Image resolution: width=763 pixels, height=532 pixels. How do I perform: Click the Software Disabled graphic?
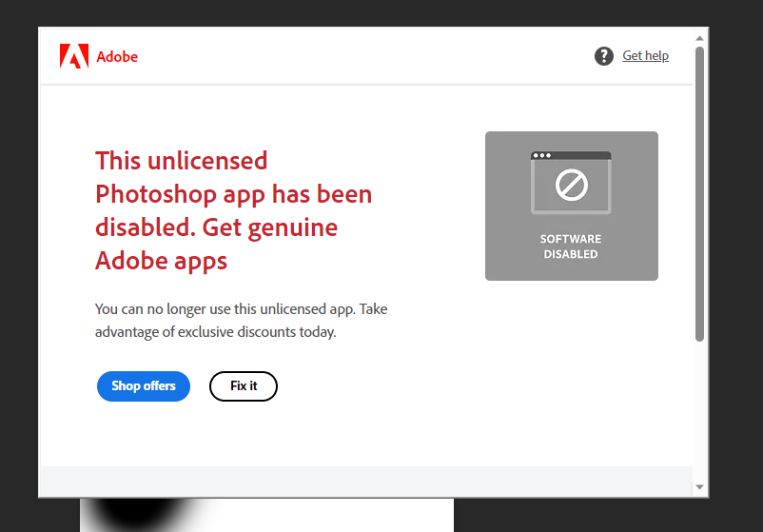pyautogui.click(x=571, y=206)
